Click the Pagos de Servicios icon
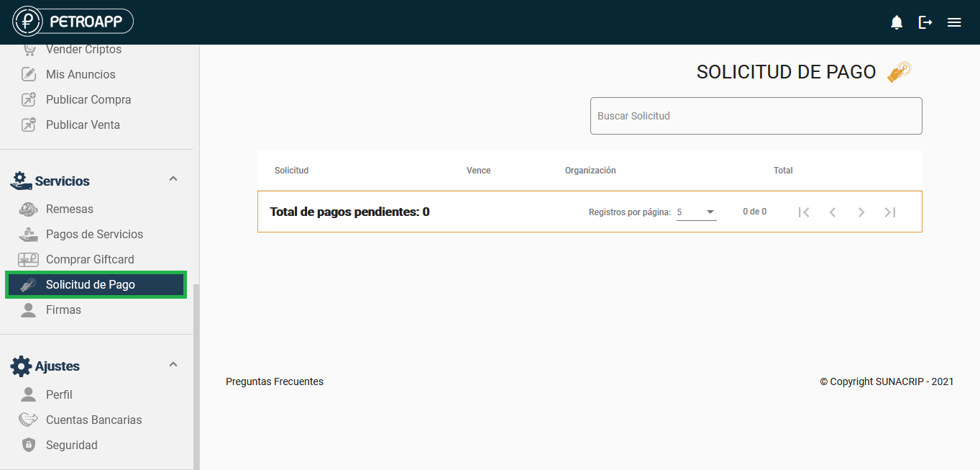The height and width of the screenshot is (470, 980). (x=28, y=234)
